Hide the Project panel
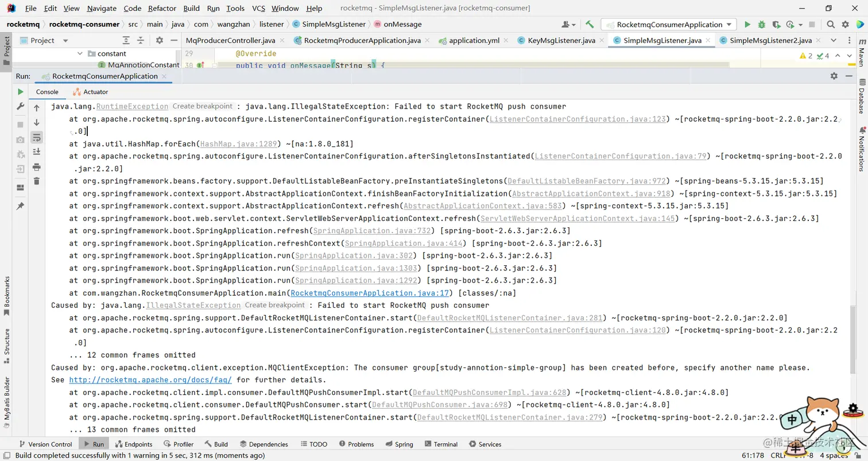This screenshot has width=868, height=461. click(174, 40)
